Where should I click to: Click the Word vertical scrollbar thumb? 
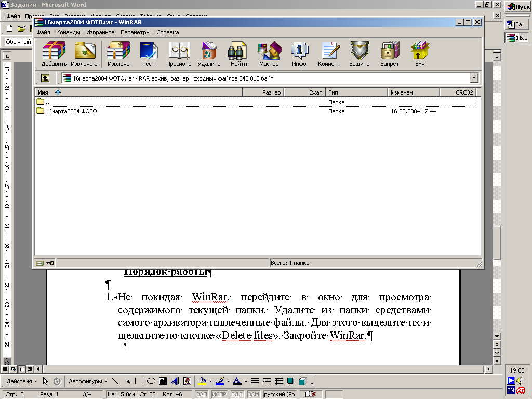click(x=497, y=243)
